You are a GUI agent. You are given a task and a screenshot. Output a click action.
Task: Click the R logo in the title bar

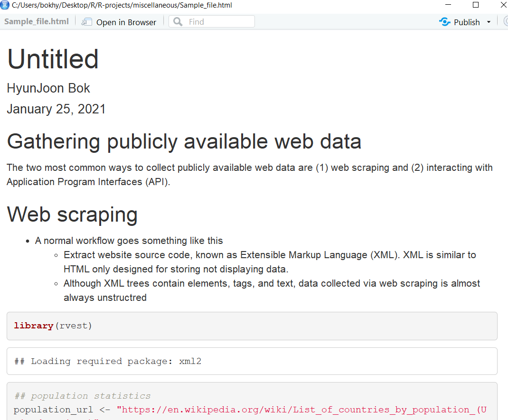click(x=5, y=5)
